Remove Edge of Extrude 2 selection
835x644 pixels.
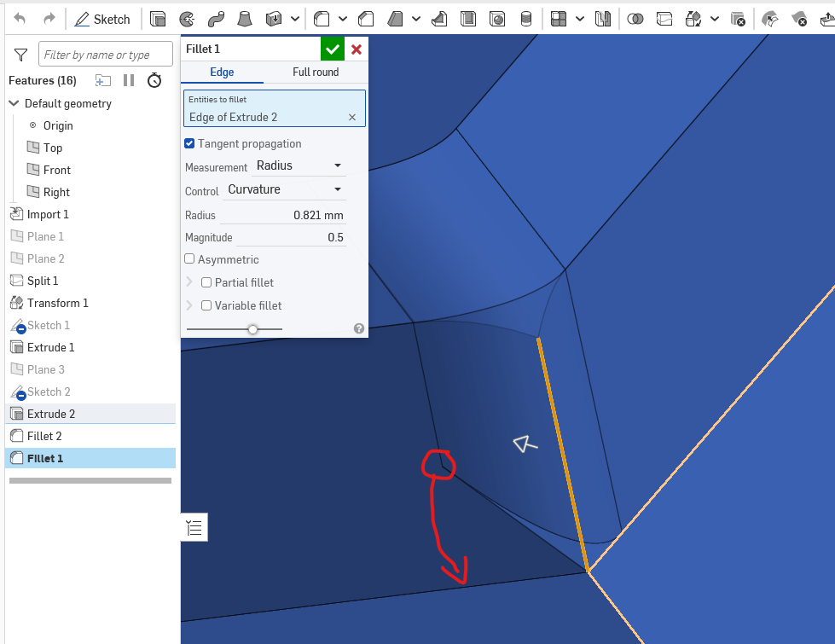tap(352, 117)
